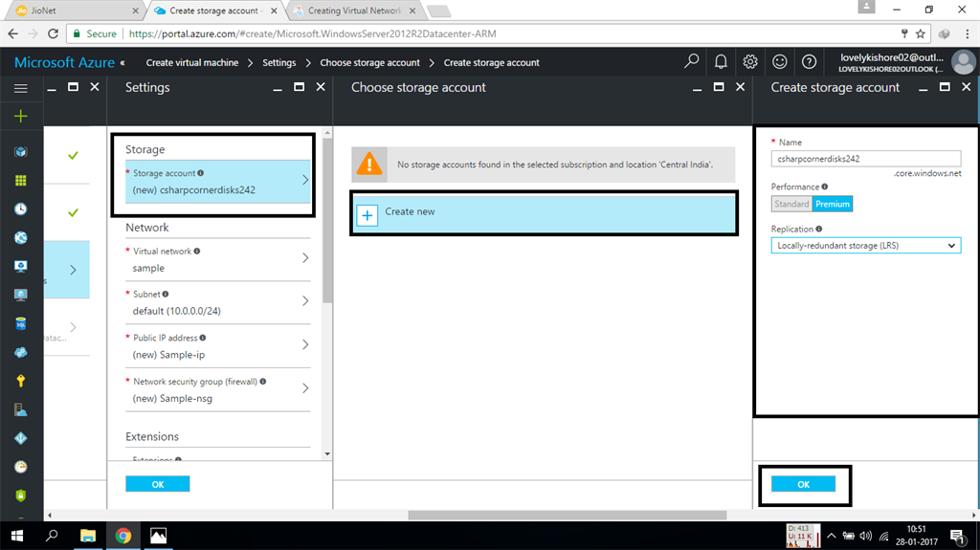Bookmark page with the star icon
Screen dimensions: 980x550
[921, 33]
